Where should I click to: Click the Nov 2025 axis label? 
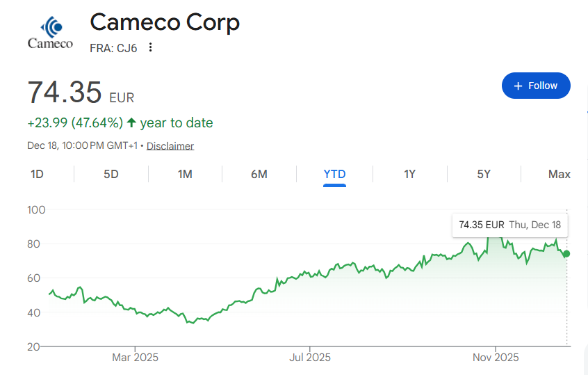click(496, 358)
